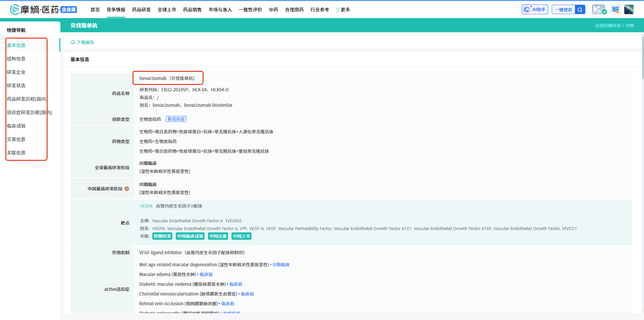Click the 中国临床试验 related tag
644x320 pixels.
coord(190,236)
